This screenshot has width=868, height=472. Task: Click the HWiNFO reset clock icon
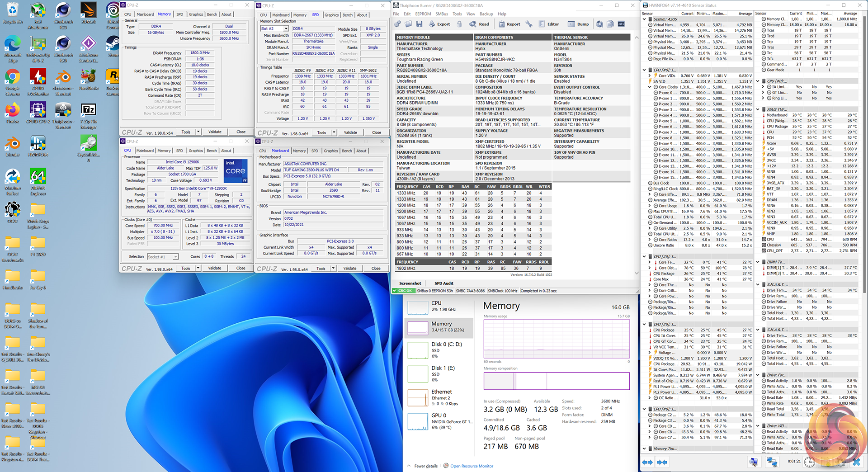(809, 462)
